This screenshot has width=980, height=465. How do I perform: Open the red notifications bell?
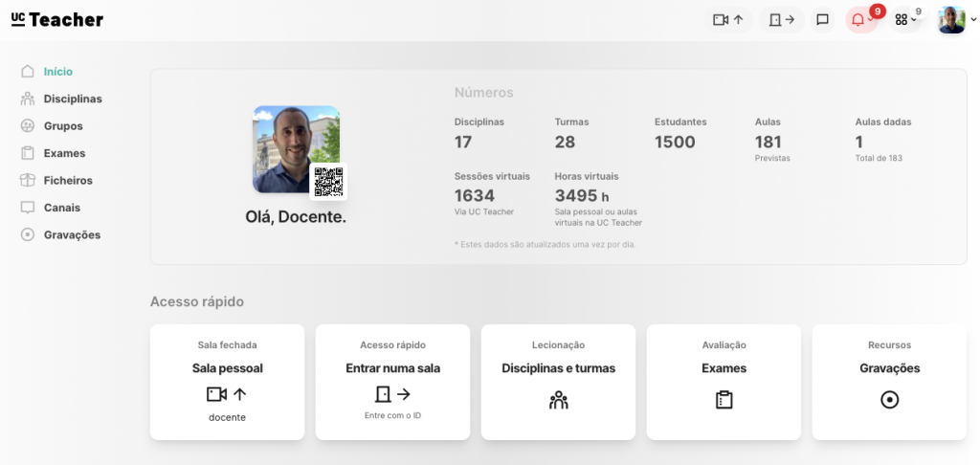click(x=861, y=21)
